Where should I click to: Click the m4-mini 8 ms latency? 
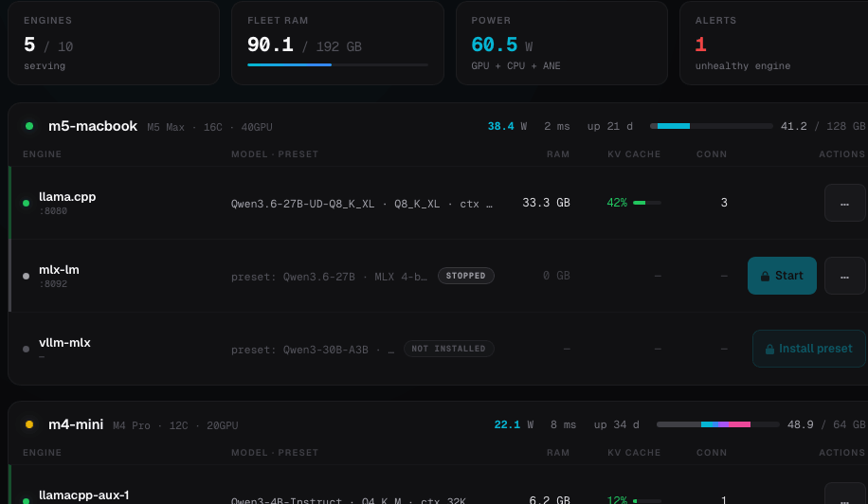point(563,424)
